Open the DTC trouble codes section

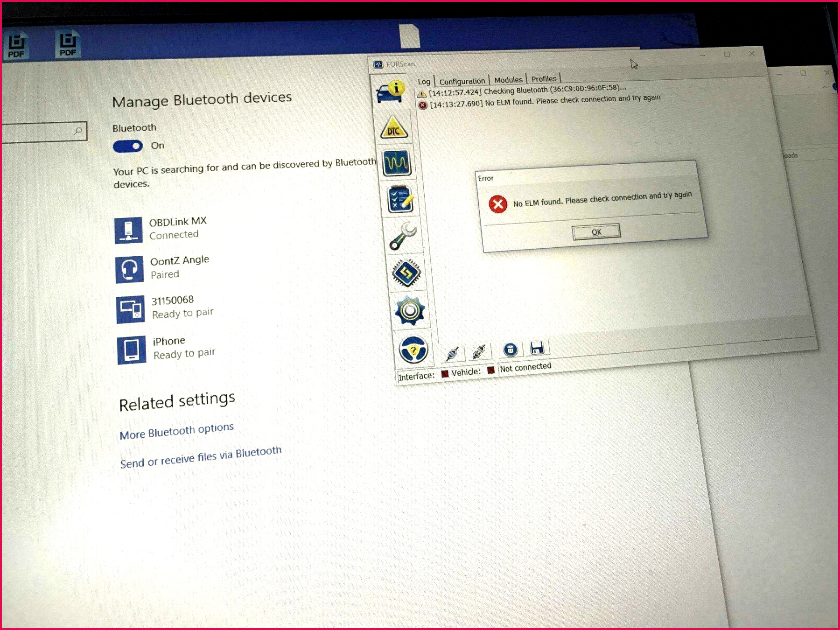tap(394, 127)
